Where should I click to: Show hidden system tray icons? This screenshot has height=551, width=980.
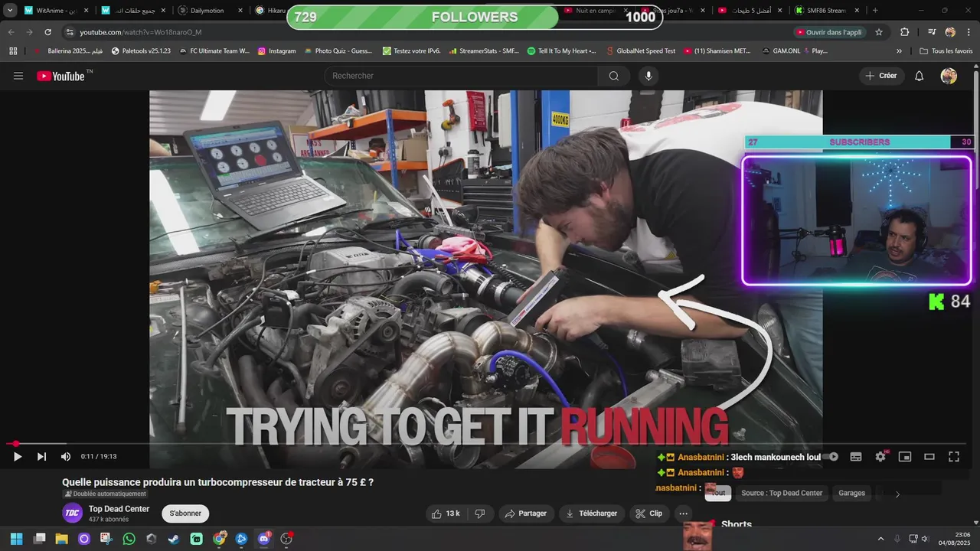[x=880, y=539]
